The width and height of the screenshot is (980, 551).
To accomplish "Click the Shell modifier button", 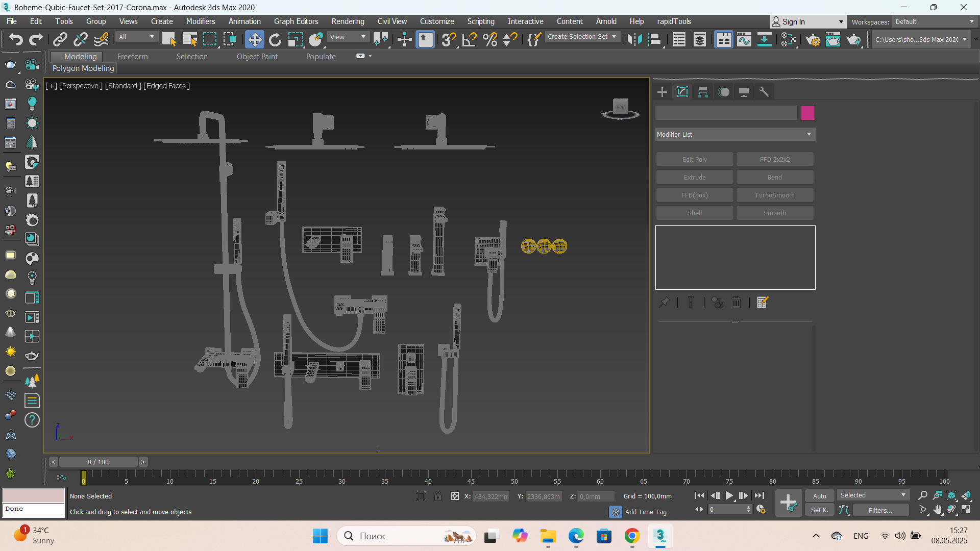I will click(x=695, y=213).
